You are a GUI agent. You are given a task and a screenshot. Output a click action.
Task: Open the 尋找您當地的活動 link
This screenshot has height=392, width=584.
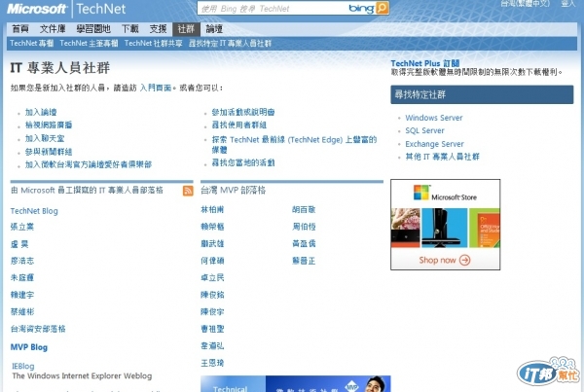point(243,162)
